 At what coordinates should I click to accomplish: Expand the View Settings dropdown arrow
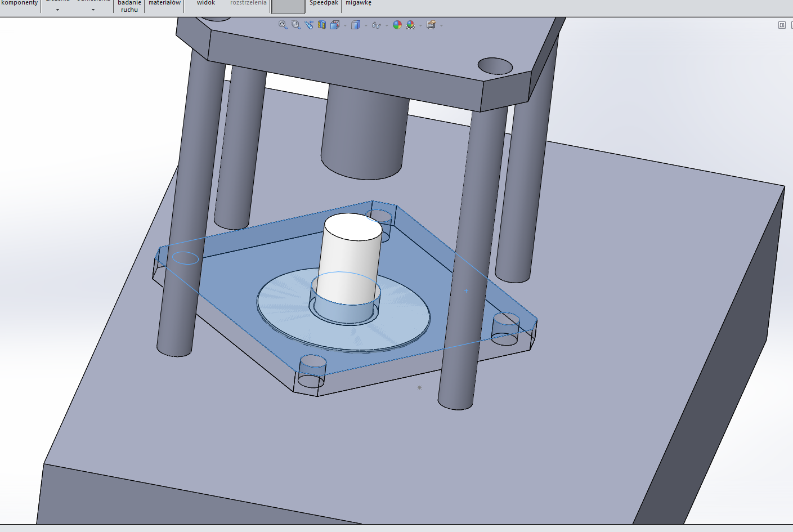coord(441,25)
